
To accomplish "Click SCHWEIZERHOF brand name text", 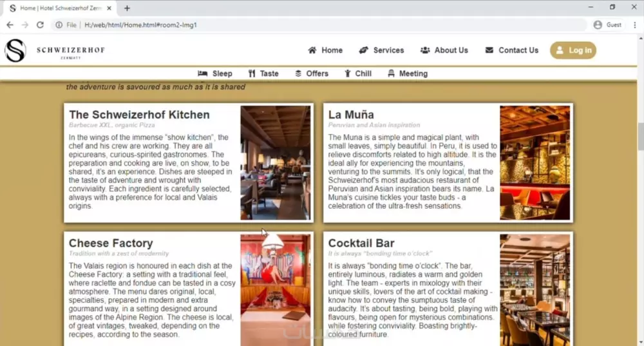I will coord(71,50).
